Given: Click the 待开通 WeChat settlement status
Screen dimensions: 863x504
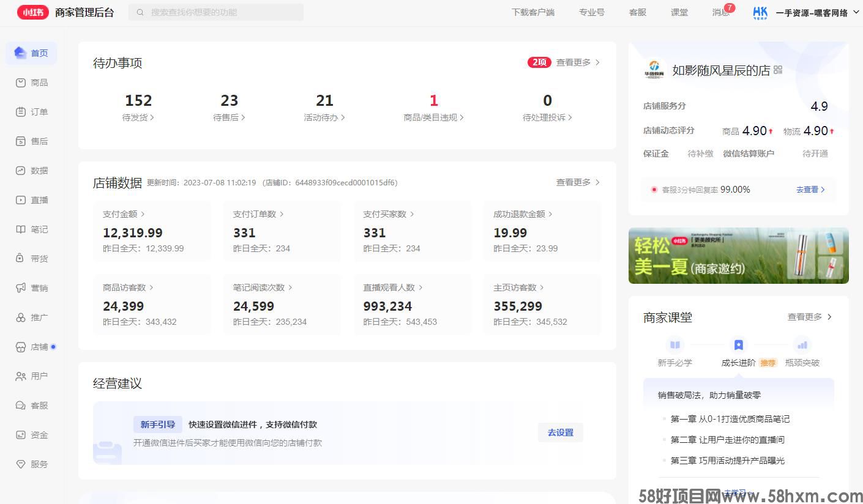Looking at the screenshot, I should (x=815, y=154).
